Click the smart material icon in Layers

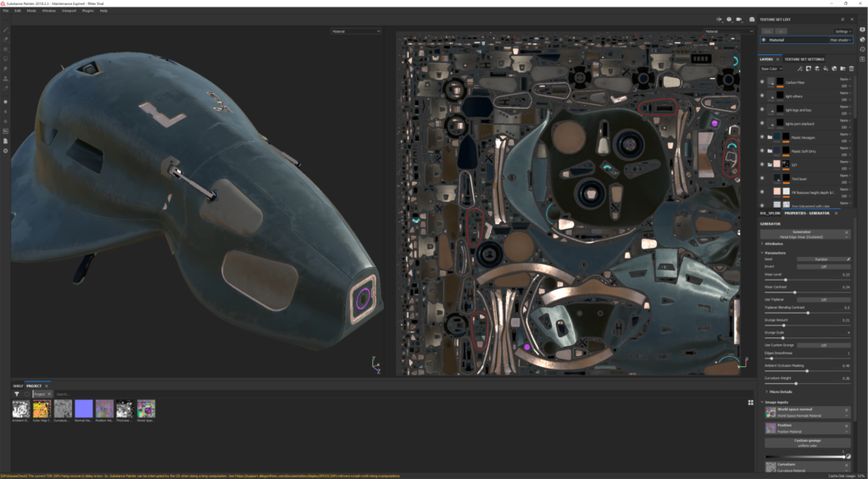[x=834, y=69]
